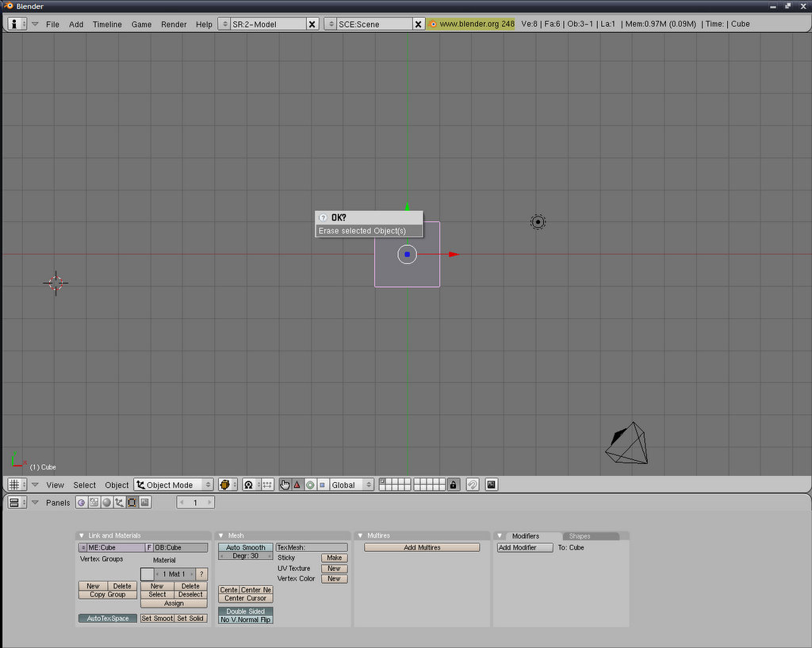Click the material color swatch
812x648 pixels.
click(147, 573)
